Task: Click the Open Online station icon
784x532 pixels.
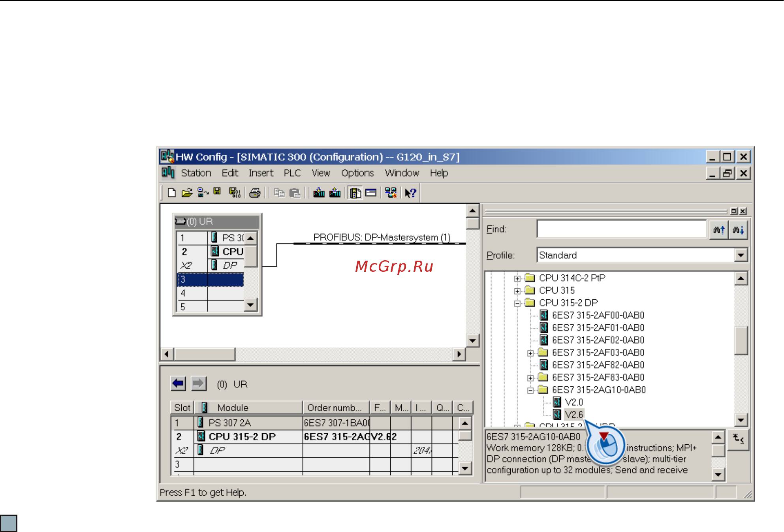Action: click(x=203, y=193)
